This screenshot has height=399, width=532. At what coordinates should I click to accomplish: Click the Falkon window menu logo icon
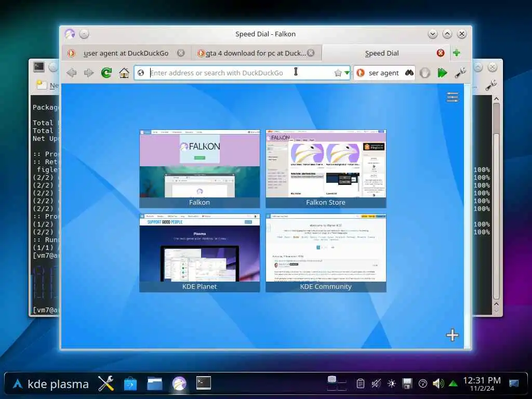point(70,34)
